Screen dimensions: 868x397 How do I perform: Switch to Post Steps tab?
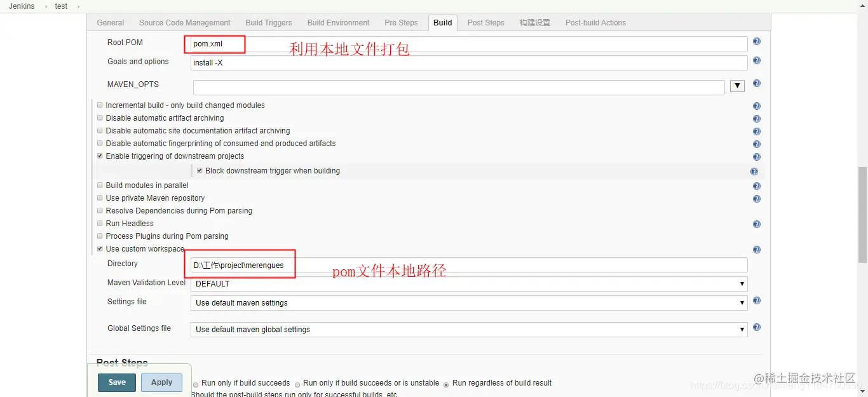point(486,23)
